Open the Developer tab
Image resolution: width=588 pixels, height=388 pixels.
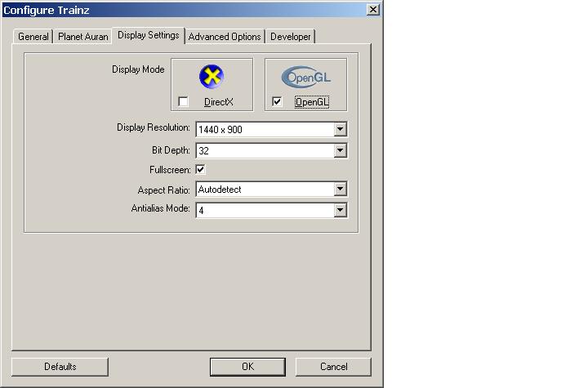(291, 37)
